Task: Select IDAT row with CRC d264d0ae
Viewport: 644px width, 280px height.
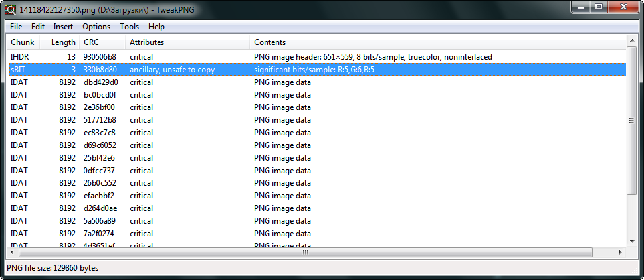Action: click(316, 208)
